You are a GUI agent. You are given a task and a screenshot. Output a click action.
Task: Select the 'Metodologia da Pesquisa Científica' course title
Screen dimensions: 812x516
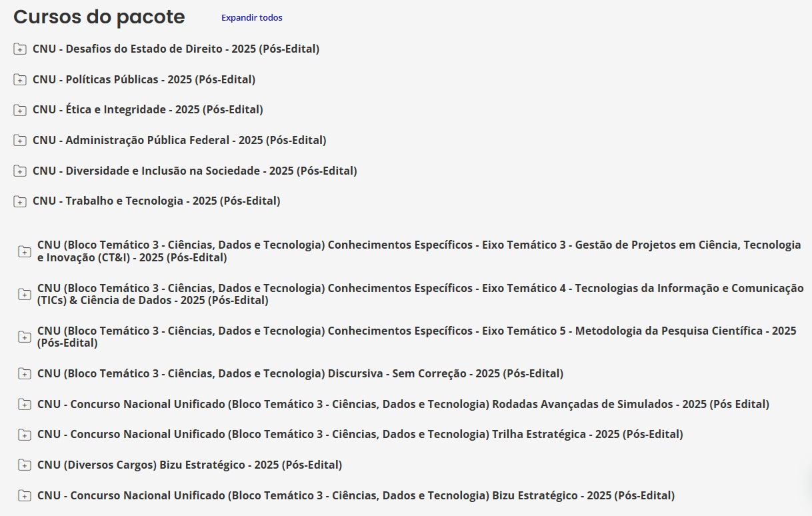click(x=417, y=337)
